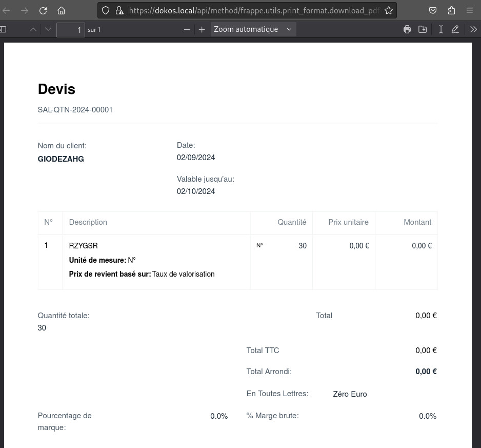Go to the browser home page
The width and height of the screenshot is (481, 448).
coord(62,11)
